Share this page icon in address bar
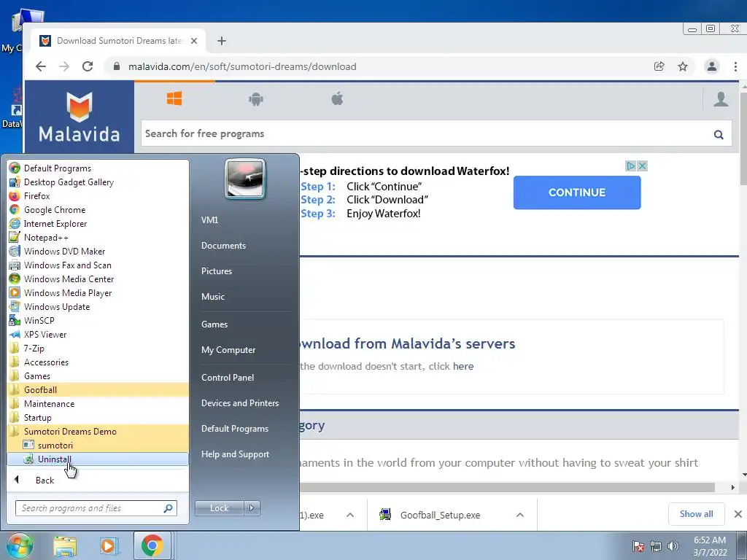Screen dimensions: 747x560 point(659,66)
